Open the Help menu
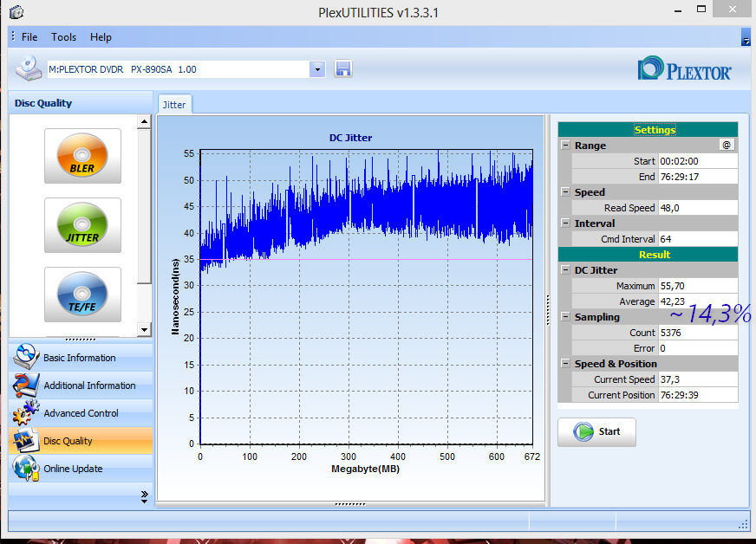The width and height of the screenshot is (756, 544). point(101,37)
